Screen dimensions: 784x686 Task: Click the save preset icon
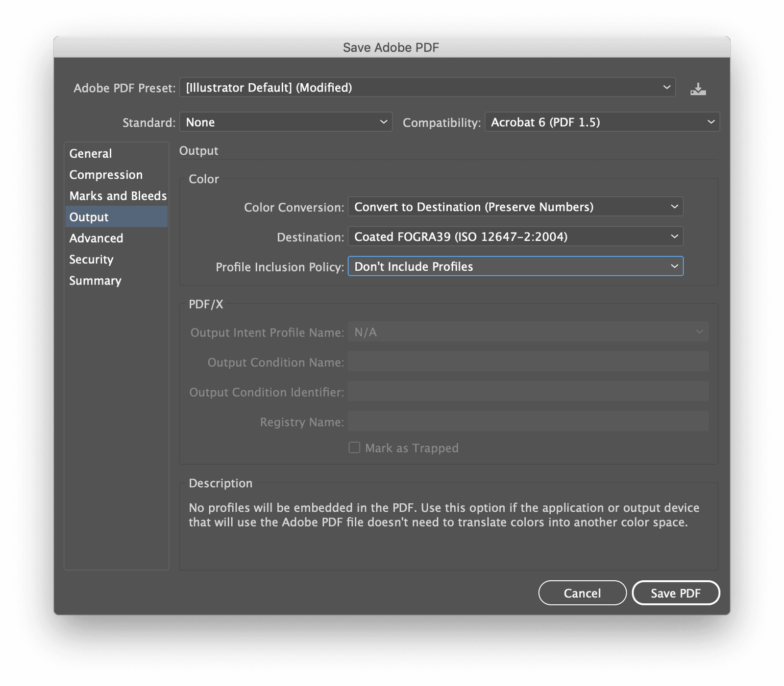click(698, 89)
